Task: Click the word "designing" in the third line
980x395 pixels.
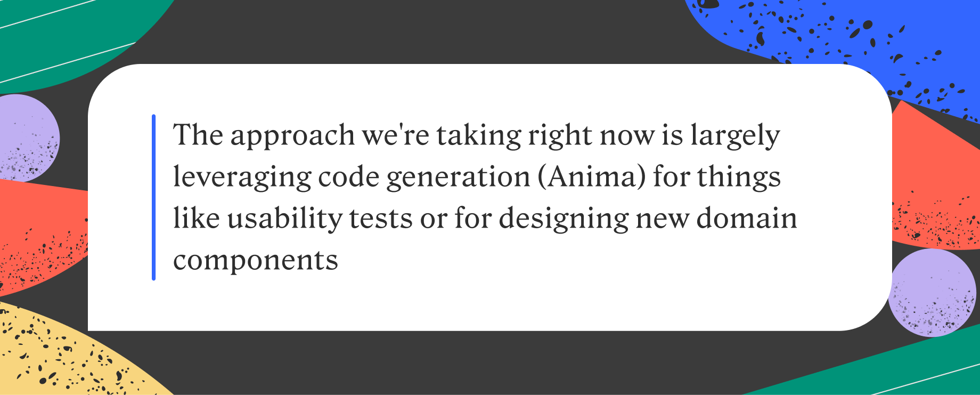Action: [564, 219]
